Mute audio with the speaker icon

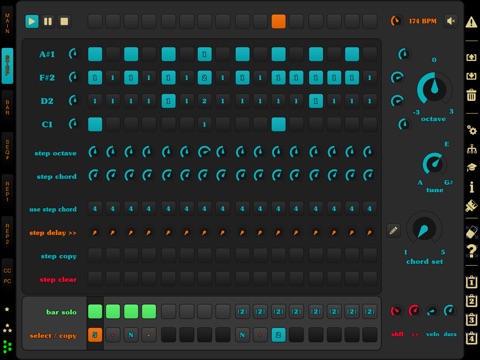(451, 21)
